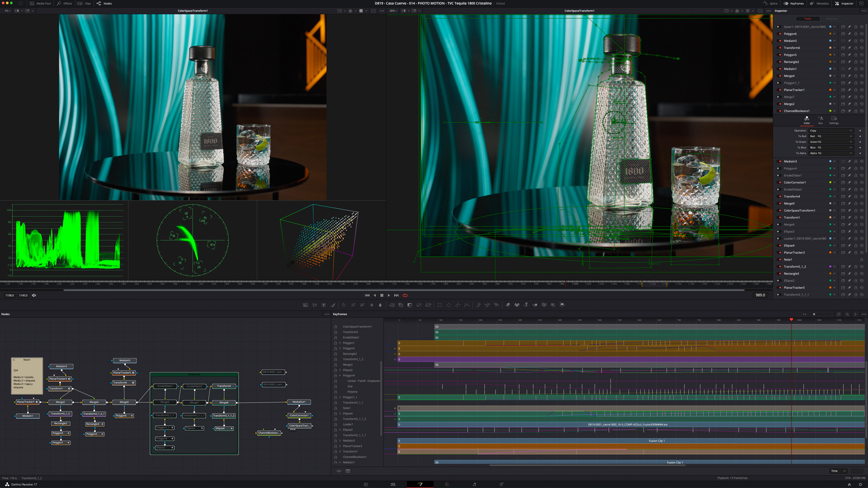Lock the Transform6 tool in Inspector

coord(856,48)
